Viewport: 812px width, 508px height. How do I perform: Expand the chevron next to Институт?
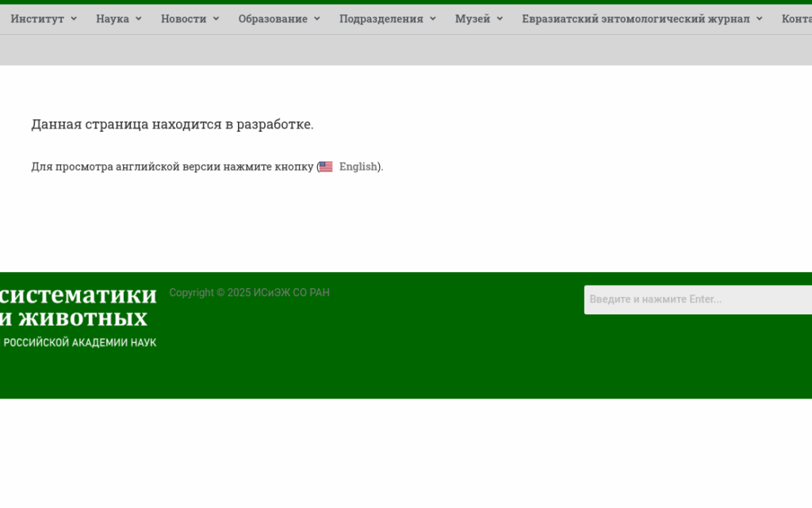point(74,19)
